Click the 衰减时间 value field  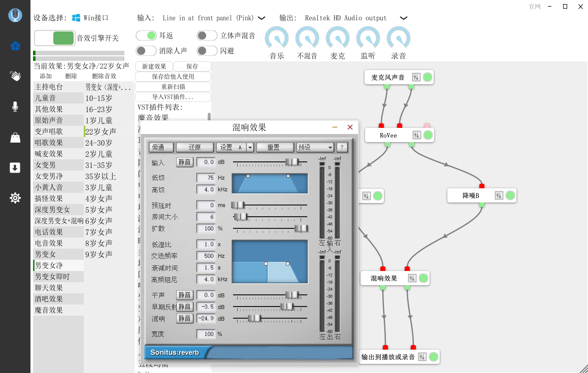tap(206, 267)
